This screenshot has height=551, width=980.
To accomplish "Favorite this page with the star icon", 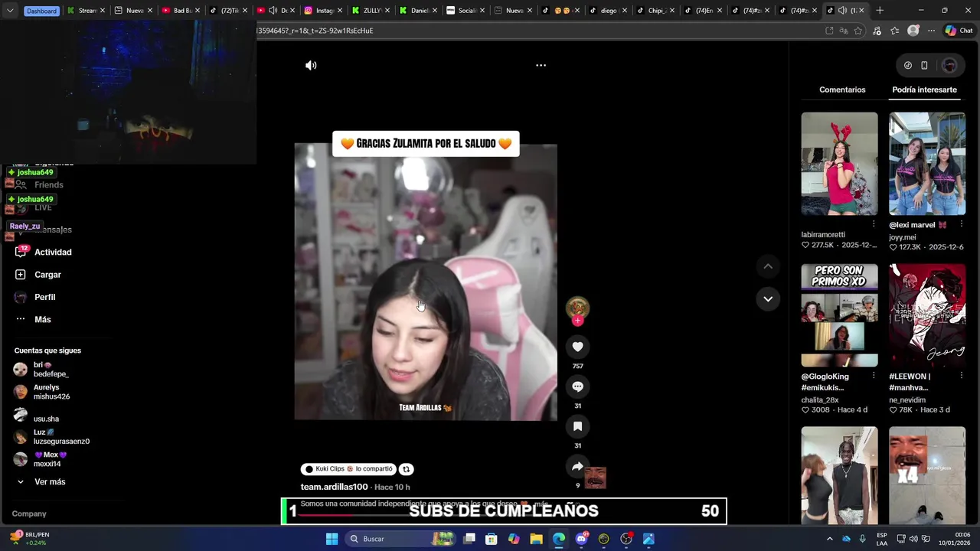I will click(858, 31).
